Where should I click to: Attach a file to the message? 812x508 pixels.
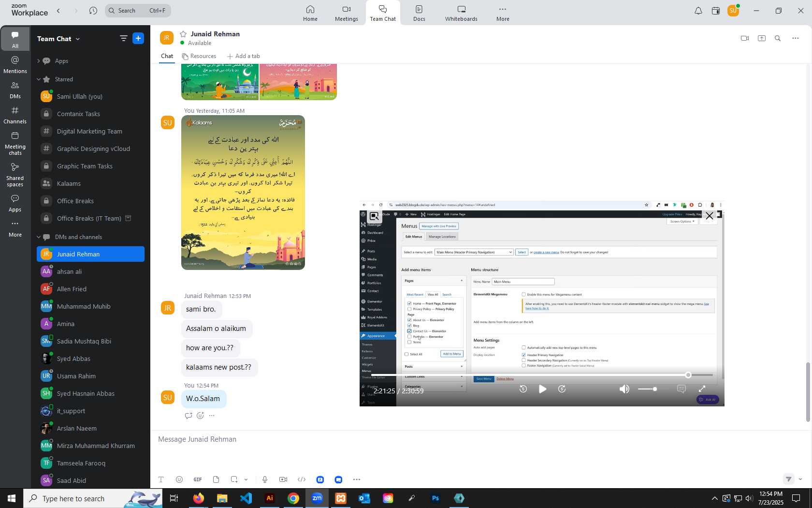pos(216,479)
